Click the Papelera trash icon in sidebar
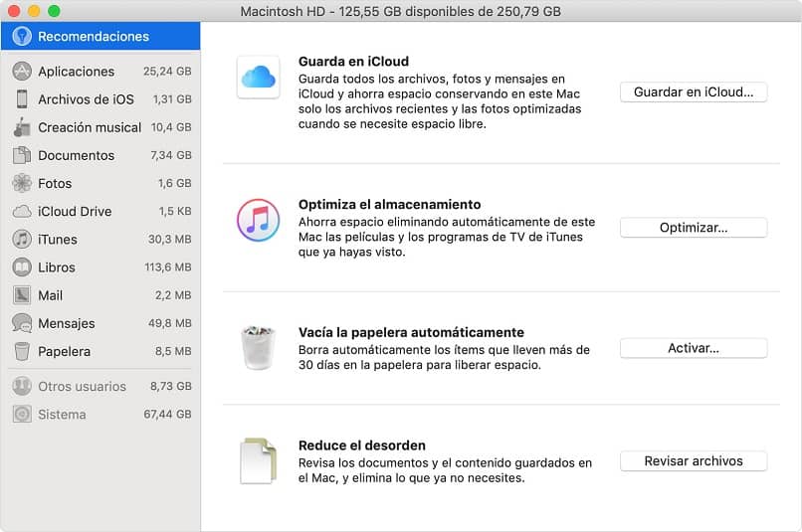 click(x=22, y=351)
